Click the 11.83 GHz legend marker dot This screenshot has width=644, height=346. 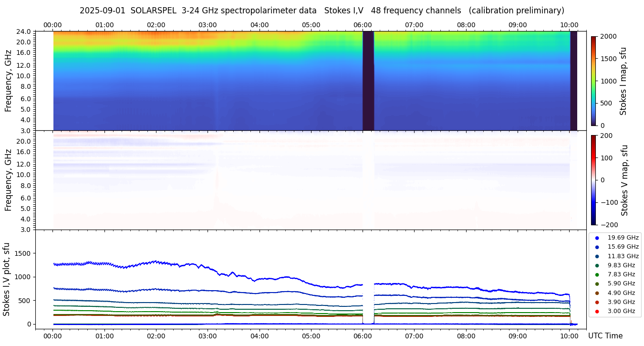click(597, 256)
